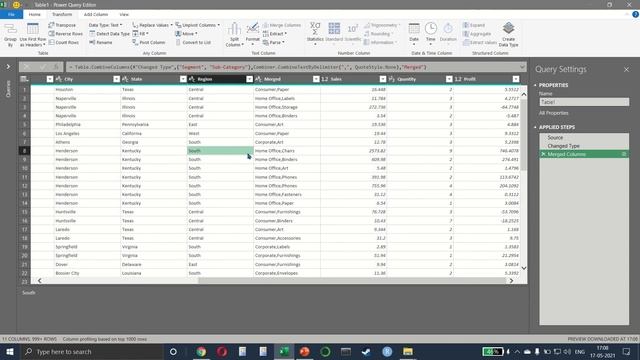Switch to the View tab
Viewport: 640px width, 360px height.
click(124, 14)
